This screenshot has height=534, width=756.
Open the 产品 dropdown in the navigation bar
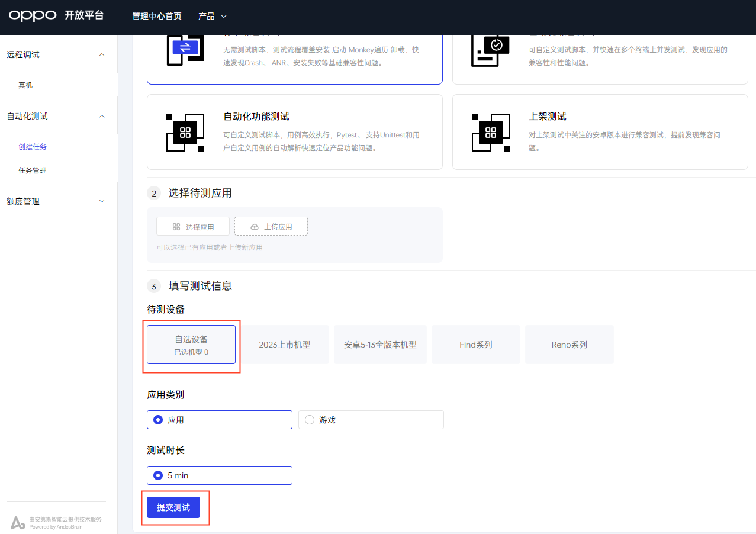coord(211,16)
